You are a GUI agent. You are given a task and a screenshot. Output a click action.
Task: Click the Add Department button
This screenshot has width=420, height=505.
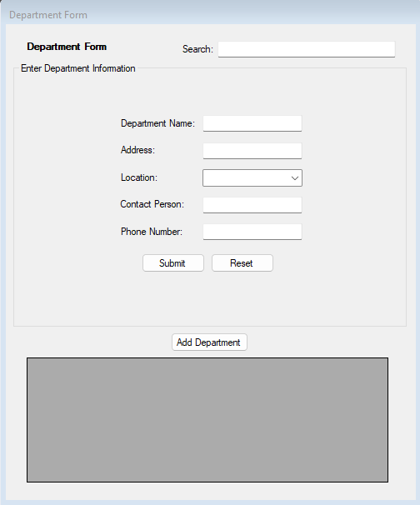pyautogui.click(x=209, y=342)
